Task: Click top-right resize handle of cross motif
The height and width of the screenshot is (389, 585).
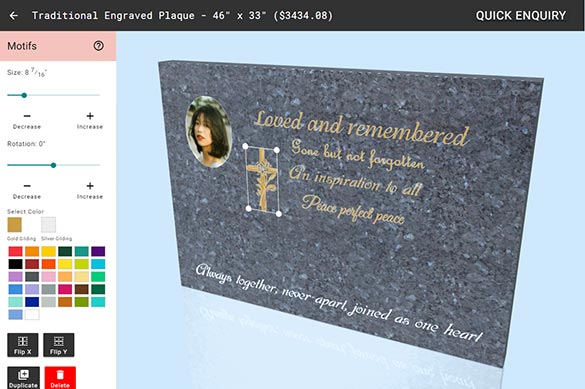Action: (x=276, y=150)
